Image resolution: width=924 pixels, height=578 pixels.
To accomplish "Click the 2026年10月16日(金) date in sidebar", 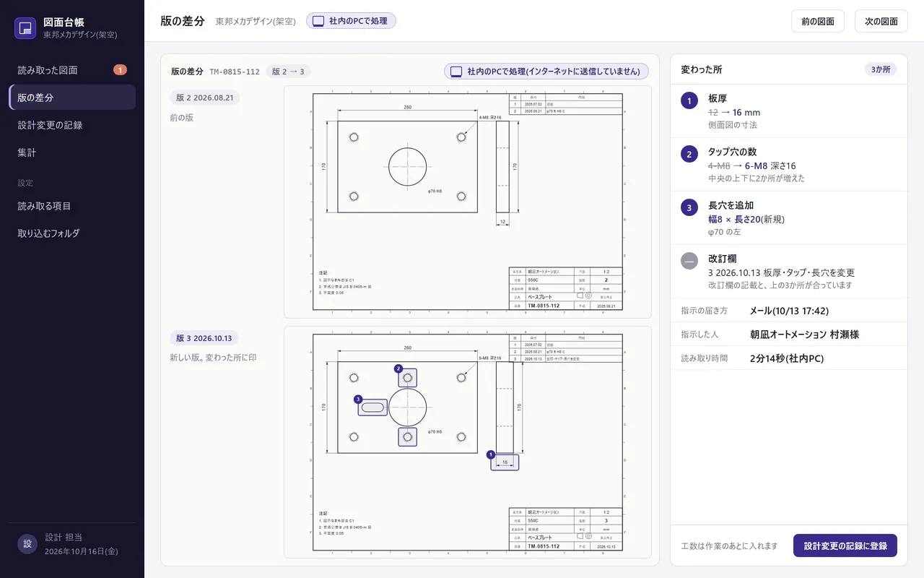I will coord(81,551).
